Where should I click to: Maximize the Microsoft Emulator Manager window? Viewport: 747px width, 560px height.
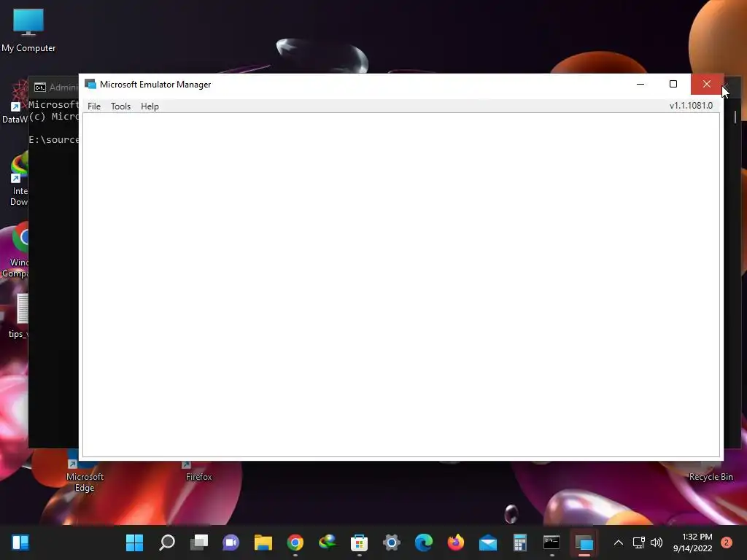click(x=673, y=85)
